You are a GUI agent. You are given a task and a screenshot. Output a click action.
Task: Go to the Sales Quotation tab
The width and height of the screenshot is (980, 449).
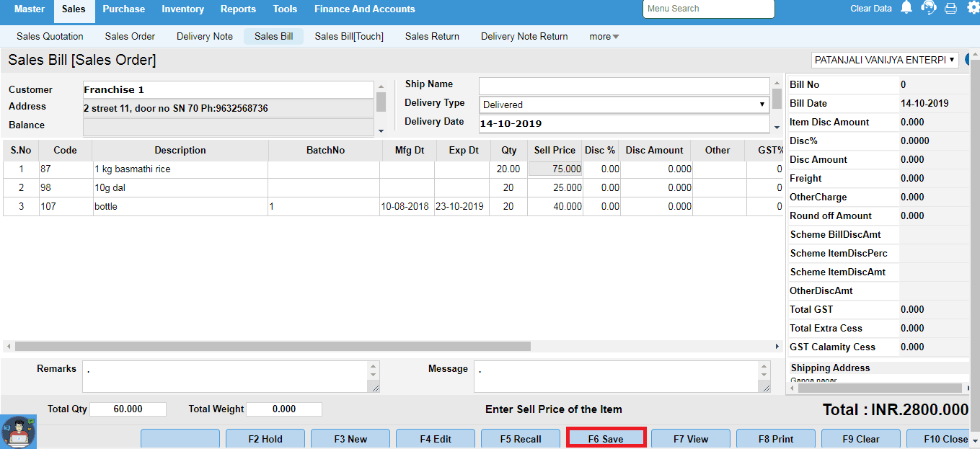tap(50, 37)
